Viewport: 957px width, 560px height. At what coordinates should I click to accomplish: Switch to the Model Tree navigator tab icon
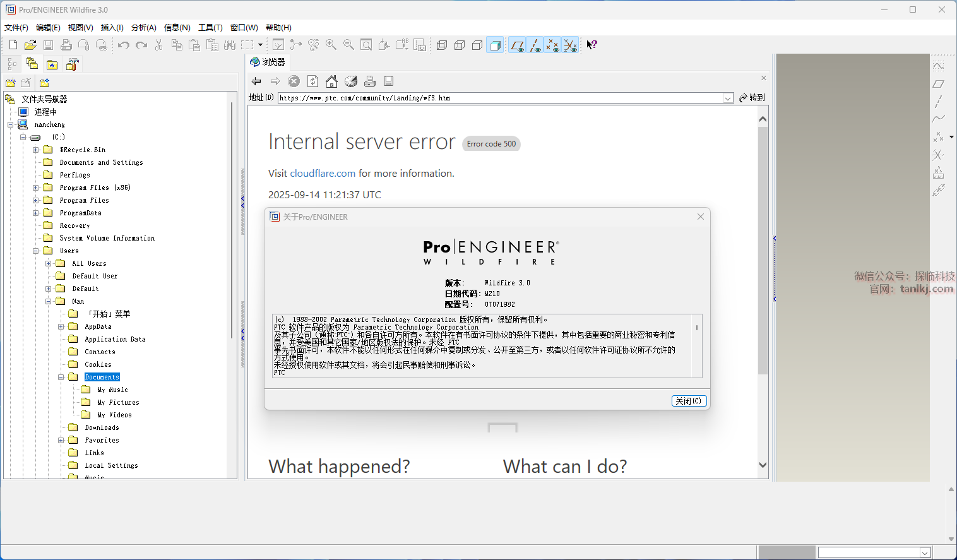(x=12, y=64)
